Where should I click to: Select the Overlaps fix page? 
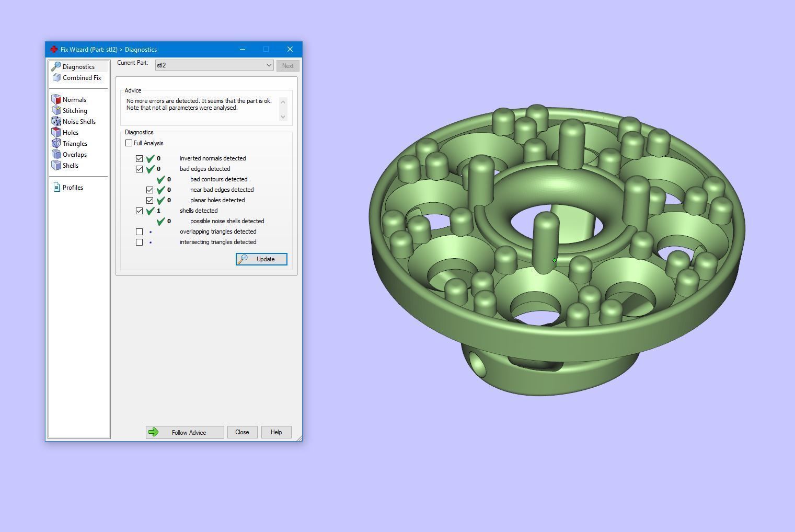click(x=70, y=155)
